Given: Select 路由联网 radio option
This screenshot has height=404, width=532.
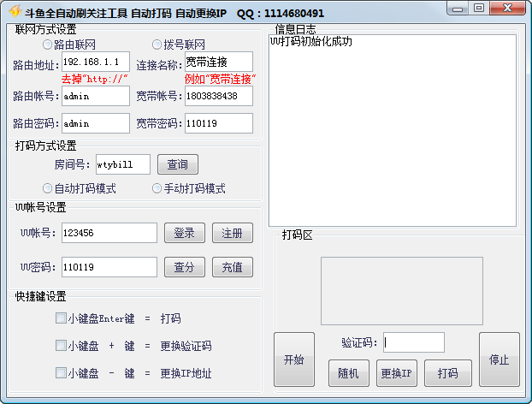Looking at the screenshot, I should coord(47,45).
